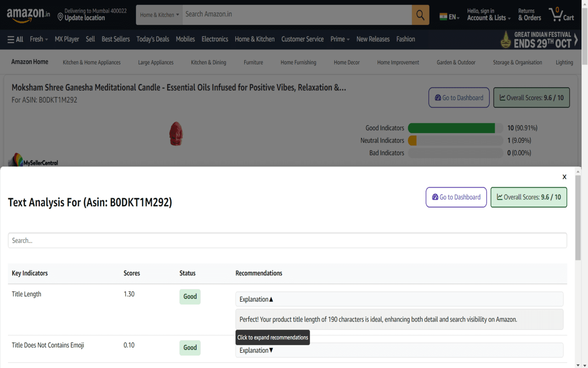Image resolution: width=588 pixels, height=368 pixels.
Task: Click the Good Indicators progress bar
Action: point(455,128)
